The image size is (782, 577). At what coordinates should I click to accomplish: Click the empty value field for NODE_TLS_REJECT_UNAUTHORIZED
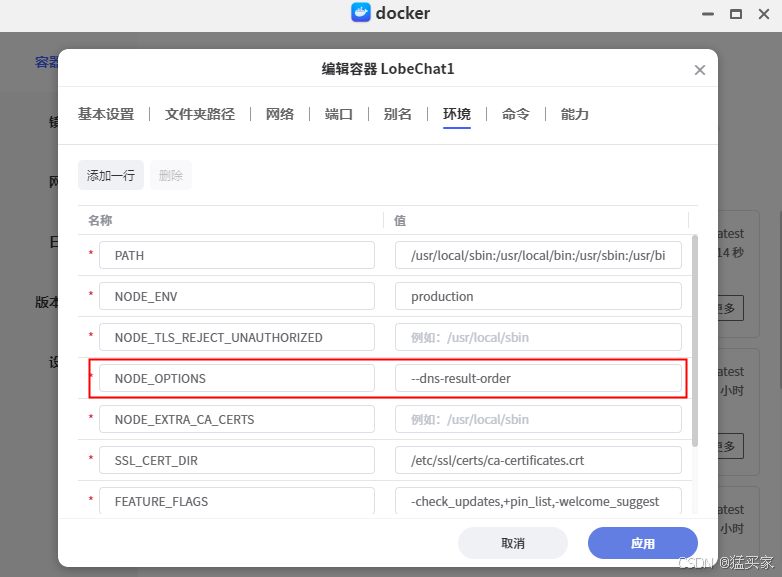coord(538,337)
